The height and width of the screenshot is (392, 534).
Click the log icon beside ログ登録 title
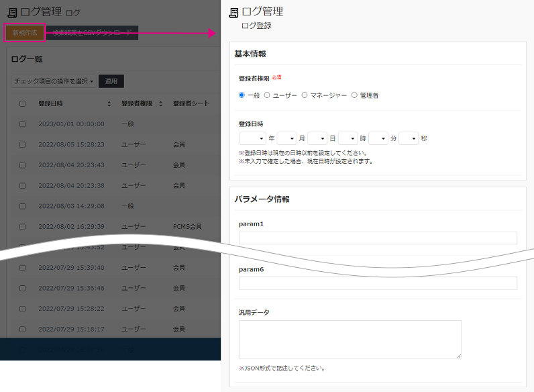tap(233, 13)
